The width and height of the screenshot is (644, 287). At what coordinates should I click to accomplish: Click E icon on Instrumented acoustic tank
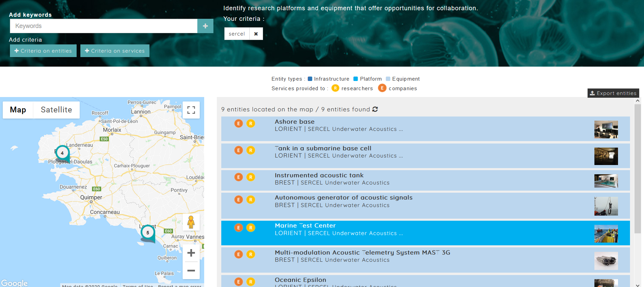pyautogui.click(x=239, y=177)
